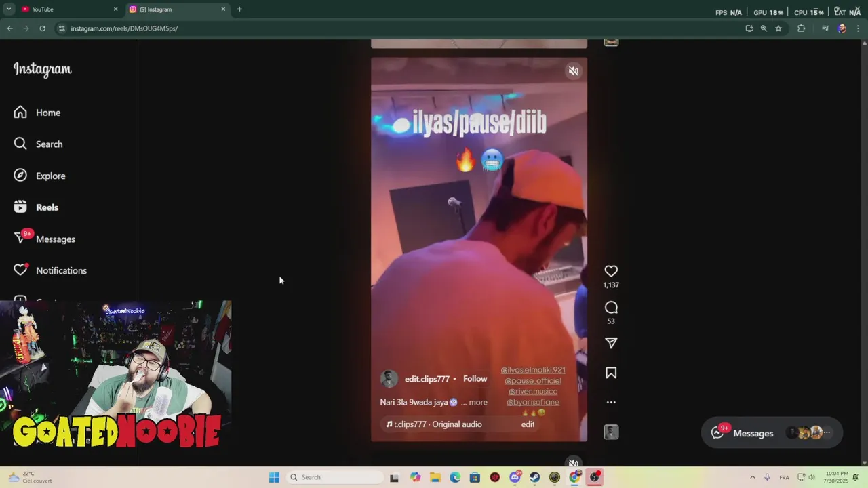Reload the Instagram page
This screenshot has width=868, height=488.
coord(42,28)
